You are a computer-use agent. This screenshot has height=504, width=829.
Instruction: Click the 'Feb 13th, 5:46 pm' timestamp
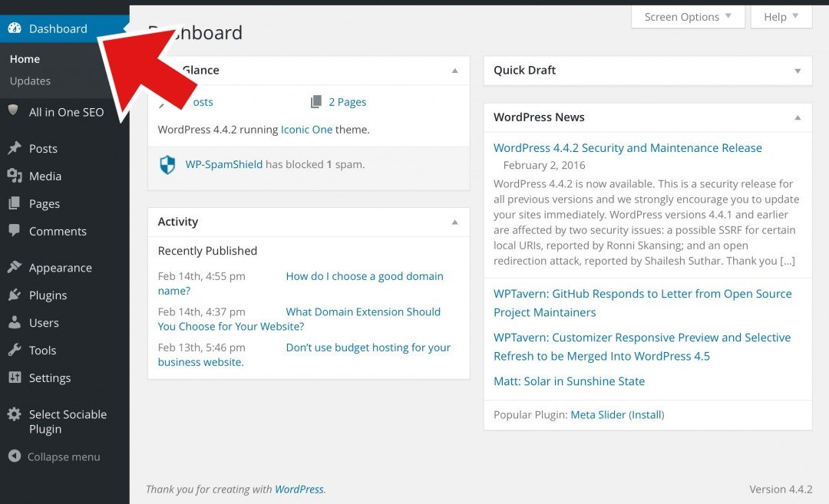tap(201, 348)
